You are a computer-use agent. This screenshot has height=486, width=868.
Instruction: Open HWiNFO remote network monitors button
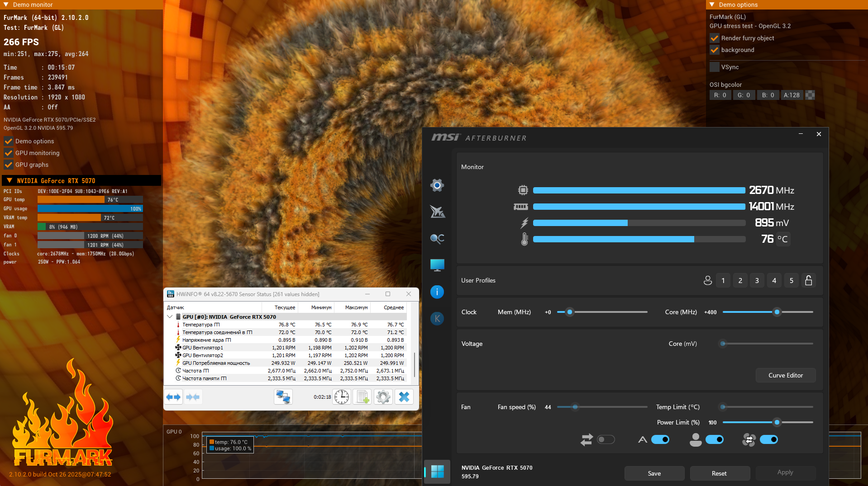[283, 397]
